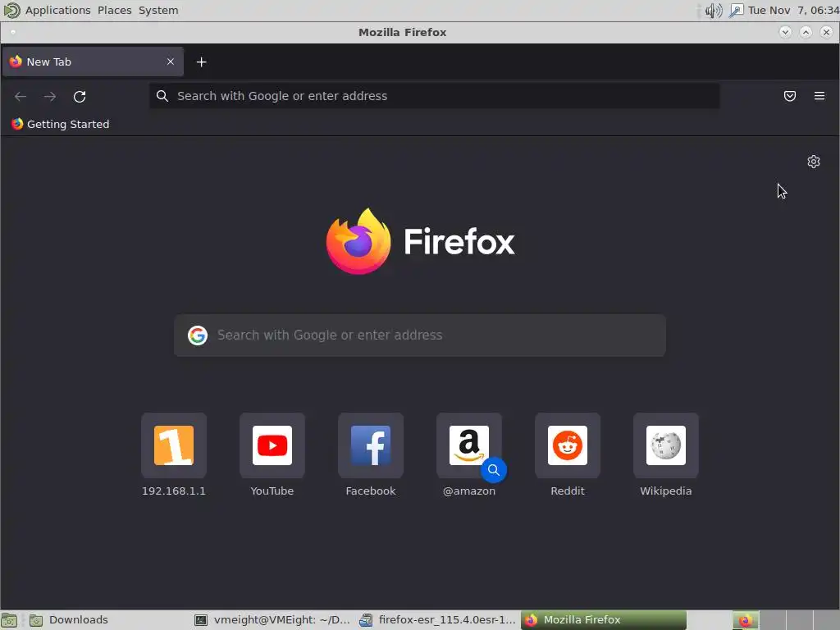
Task: Switch to the vmeight@VMEight terminal window
Action: 272,620
